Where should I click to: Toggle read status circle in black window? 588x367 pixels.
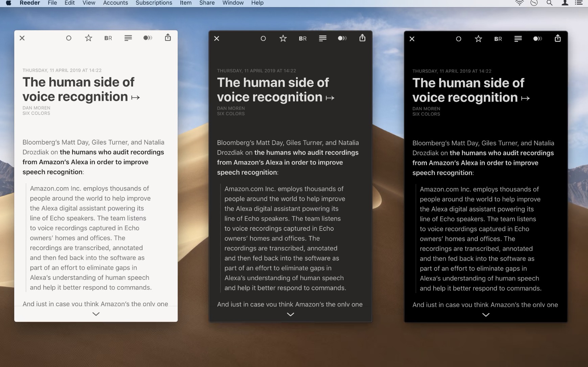click(459, 39)
